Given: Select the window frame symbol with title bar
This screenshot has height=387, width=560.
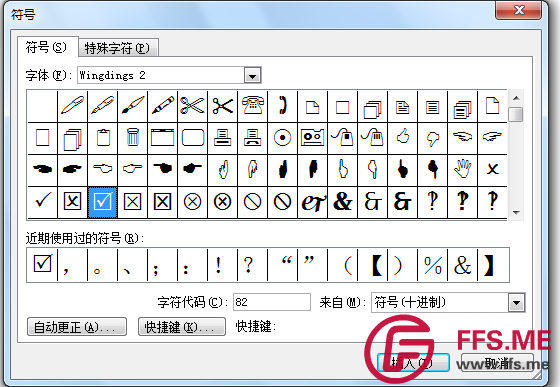Looking at the screenshot, I should [x=162, y=138].
